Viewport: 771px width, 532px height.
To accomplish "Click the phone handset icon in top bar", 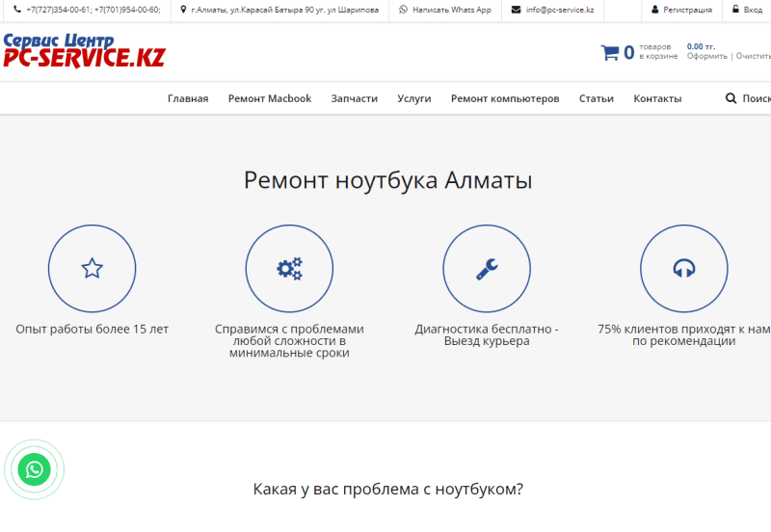I will click(17, 10).
